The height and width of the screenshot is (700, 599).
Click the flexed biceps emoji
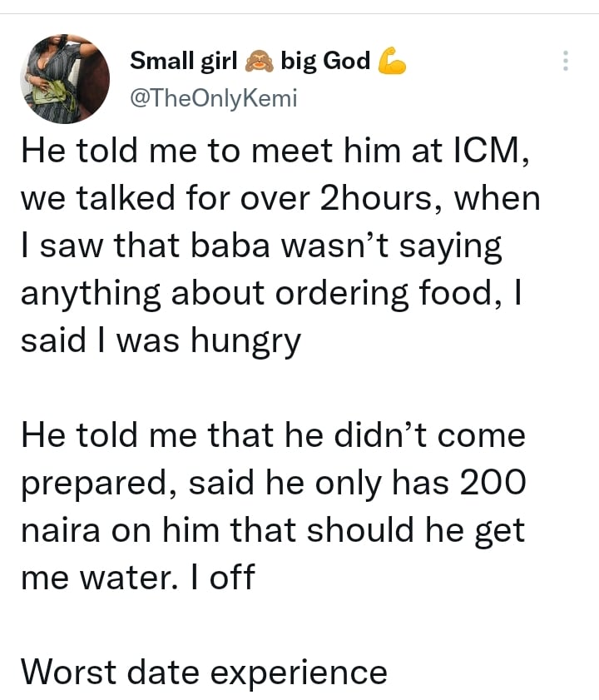[x=392, y=62]
